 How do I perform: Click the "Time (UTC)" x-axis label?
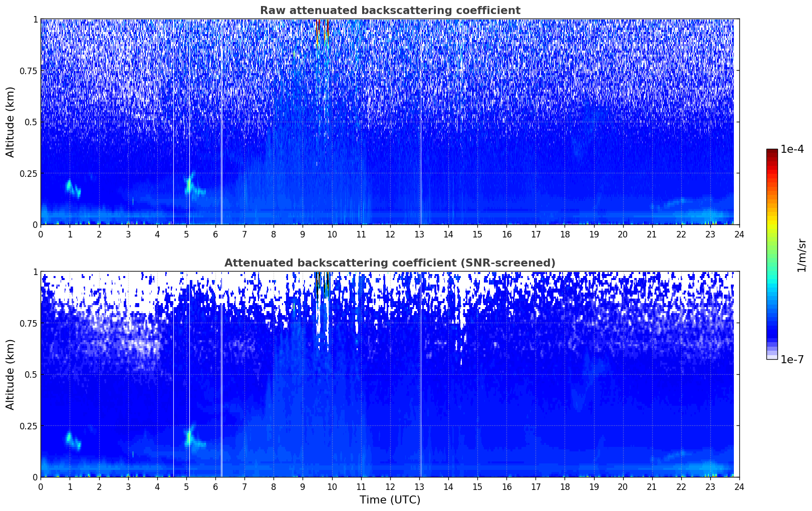click(390, 500)
